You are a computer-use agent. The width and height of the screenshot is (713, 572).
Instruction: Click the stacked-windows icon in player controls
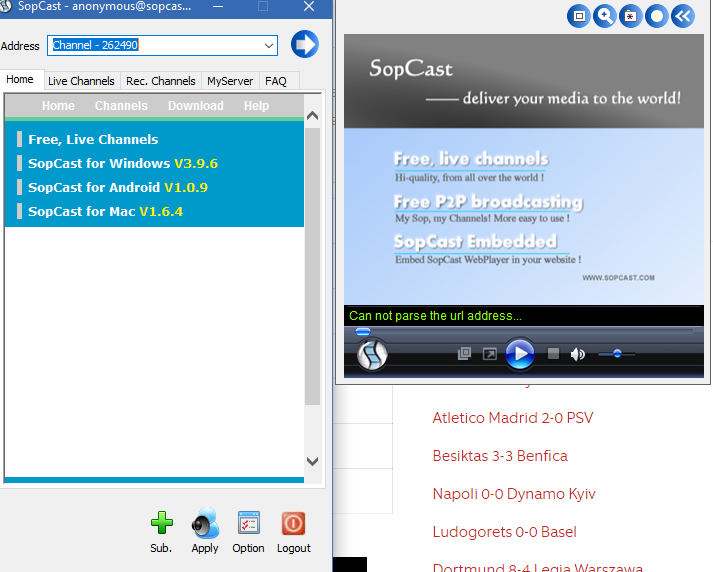pos(464,353)
